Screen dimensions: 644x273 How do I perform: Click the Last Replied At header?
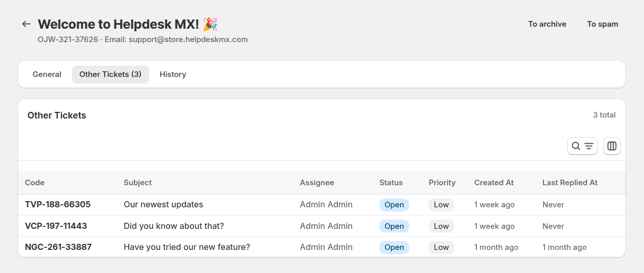pos(570,183)
